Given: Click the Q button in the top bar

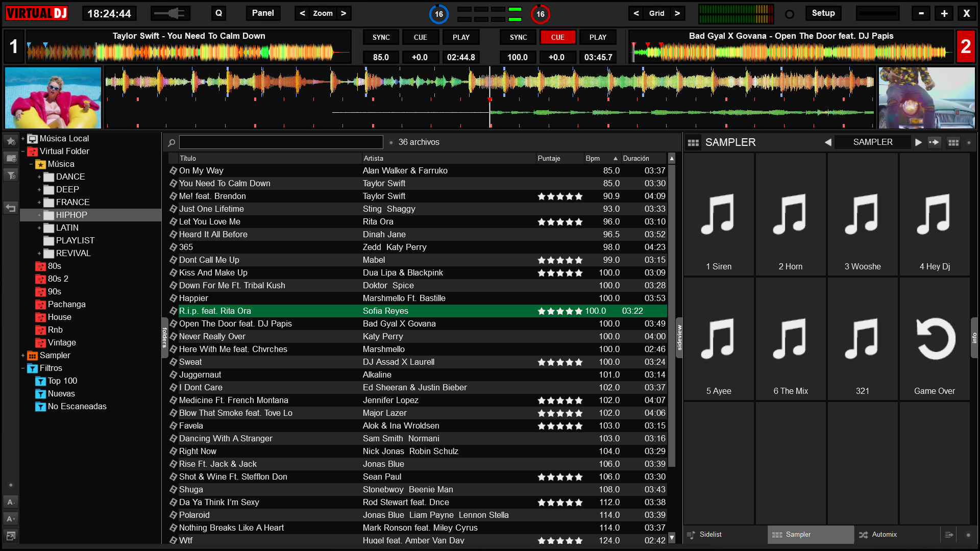Looking at the screenshot, I should click(x=219, y=13).
